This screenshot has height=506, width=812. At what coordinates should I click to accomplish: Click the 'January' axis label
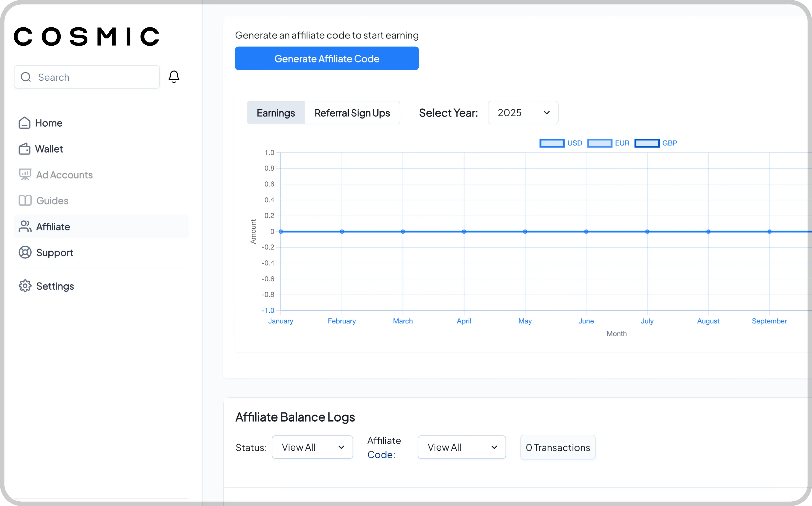coord(281,321)
